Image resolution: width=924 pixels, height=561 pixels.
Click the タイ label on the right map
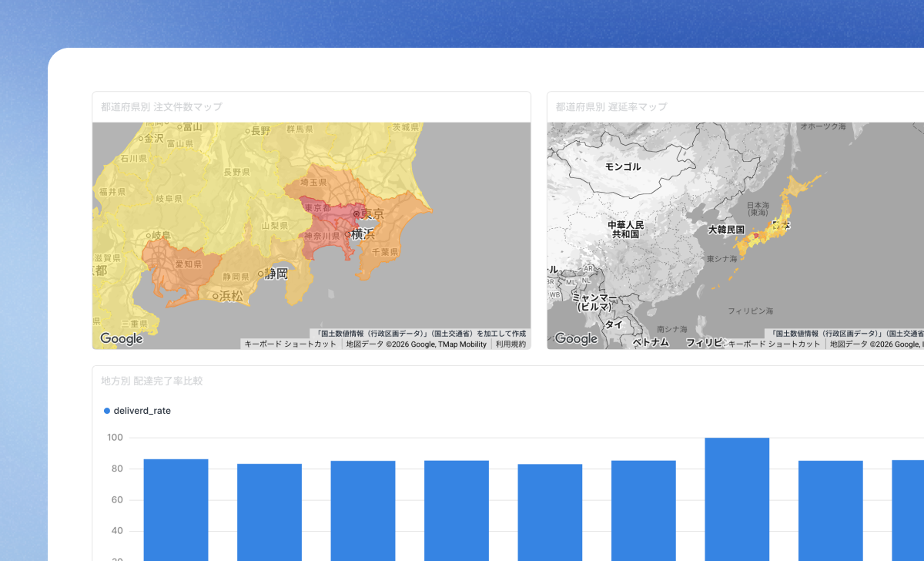(614, 324)
